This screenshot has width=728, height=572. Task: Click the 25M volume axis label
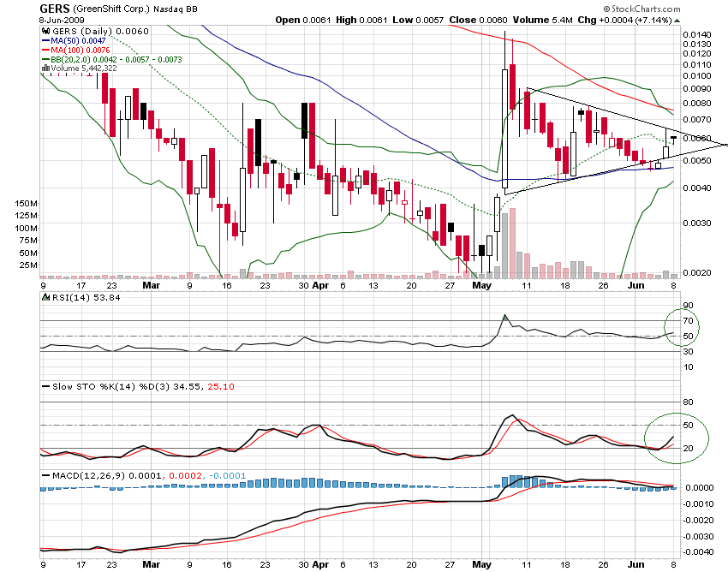[x=28, y=265]
